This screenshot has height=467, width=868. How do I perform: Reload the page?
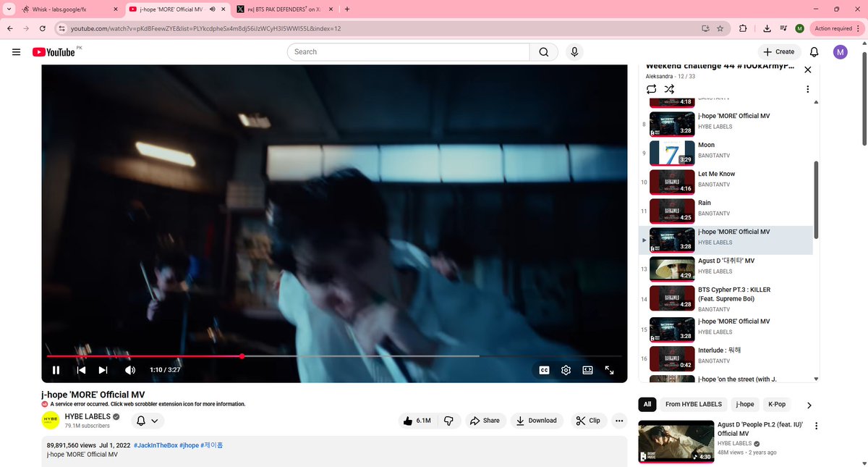coord(43,28)
